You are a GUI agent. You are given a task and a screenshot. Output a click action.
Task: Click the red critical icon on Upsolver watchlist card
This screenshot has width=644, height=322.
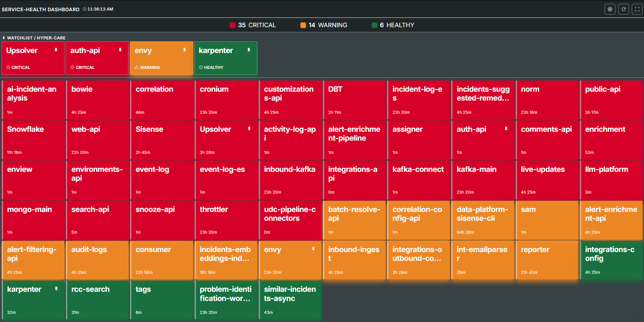click(7, 67)
